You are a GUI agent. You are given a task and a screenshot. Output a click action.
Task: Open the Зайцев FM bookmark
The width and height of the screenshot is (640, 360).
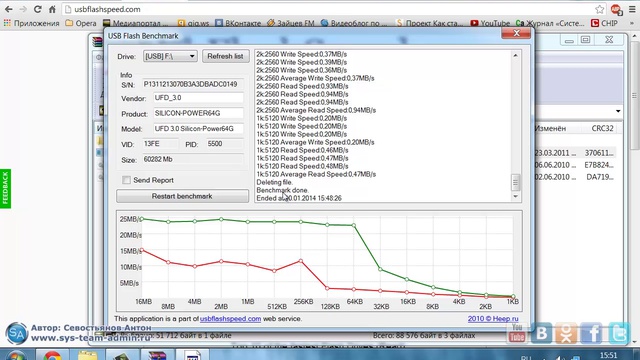[291, 23]
